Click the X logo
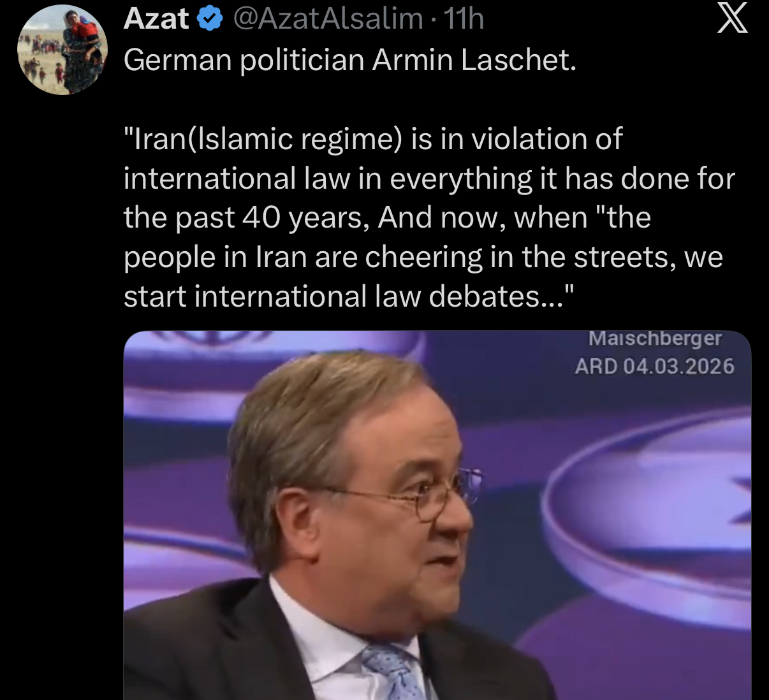The width and height of the screenshot is (769, 700). click(732, 18)
